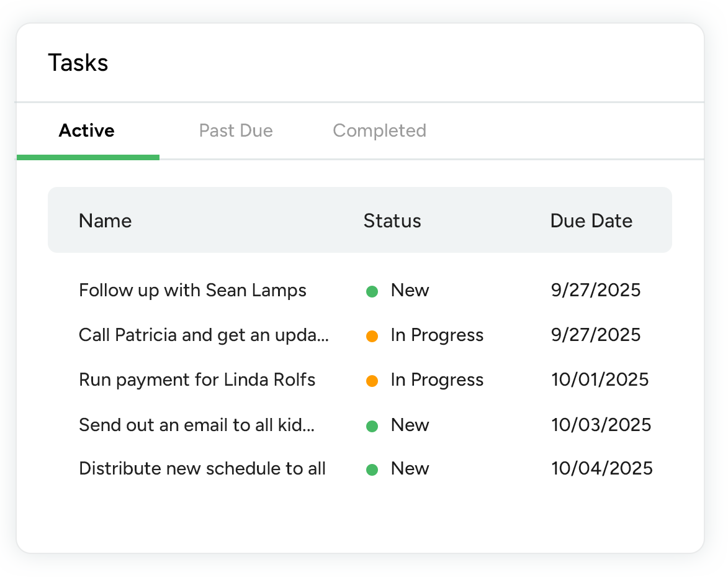Click the green status dot for Sean Lamps task
This screenshot has height=577, width=728.
click(x=372, y=291)
